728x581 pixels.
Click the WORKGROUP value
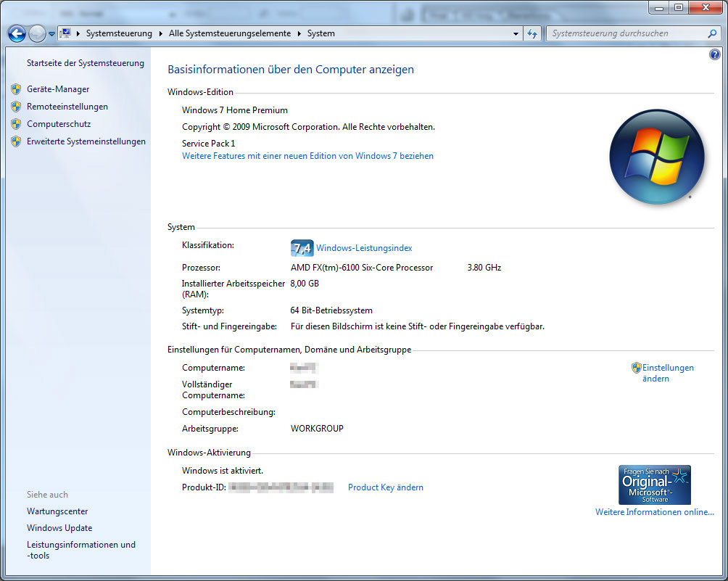tap(317, 429)
